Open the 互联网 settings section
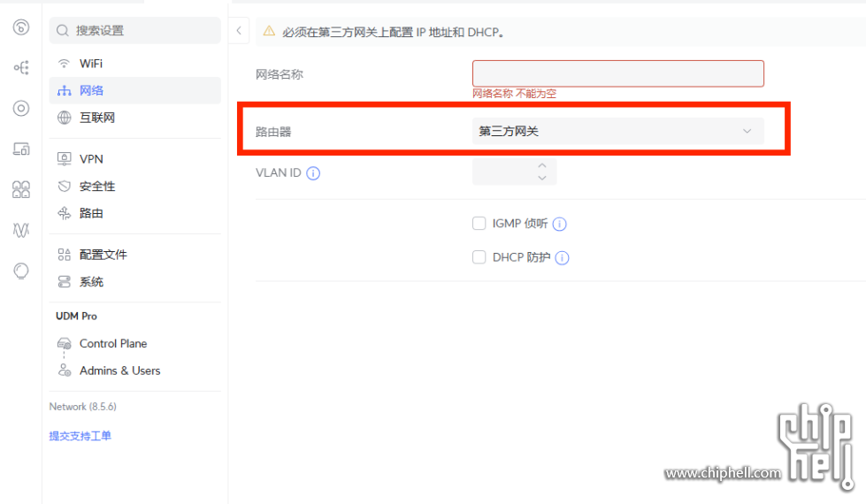The height and width of the screenshot is (504, 866). coord(134,118)
